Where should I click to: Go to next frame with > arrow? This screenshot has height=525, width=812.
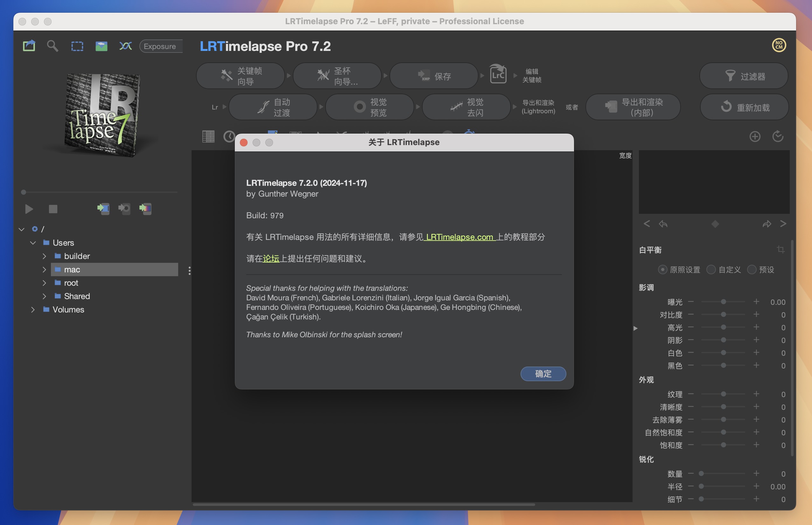(783, 224)
